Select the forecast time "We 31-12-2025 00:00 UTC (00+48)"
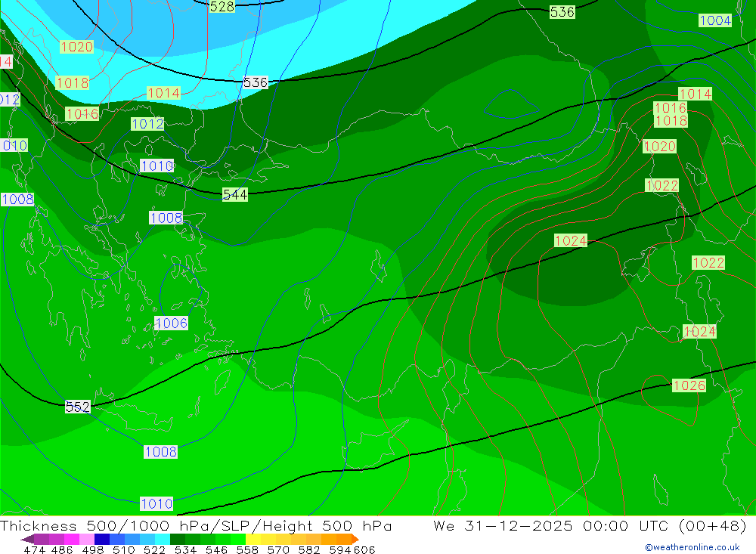The width and height of the screenshot is (756, 554). point(590,525)
